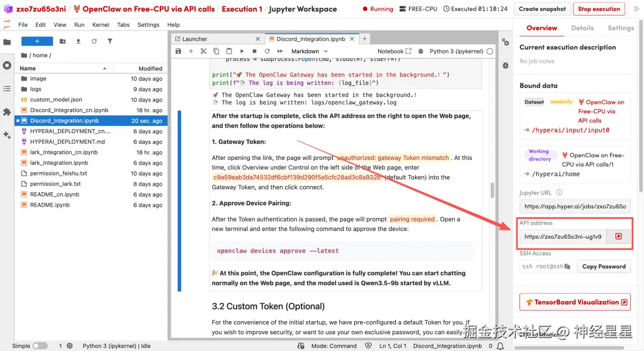This screenshot has height=351, width=644.
Task: Select permission_feishu.txt file
Action: tap(91, 174)
